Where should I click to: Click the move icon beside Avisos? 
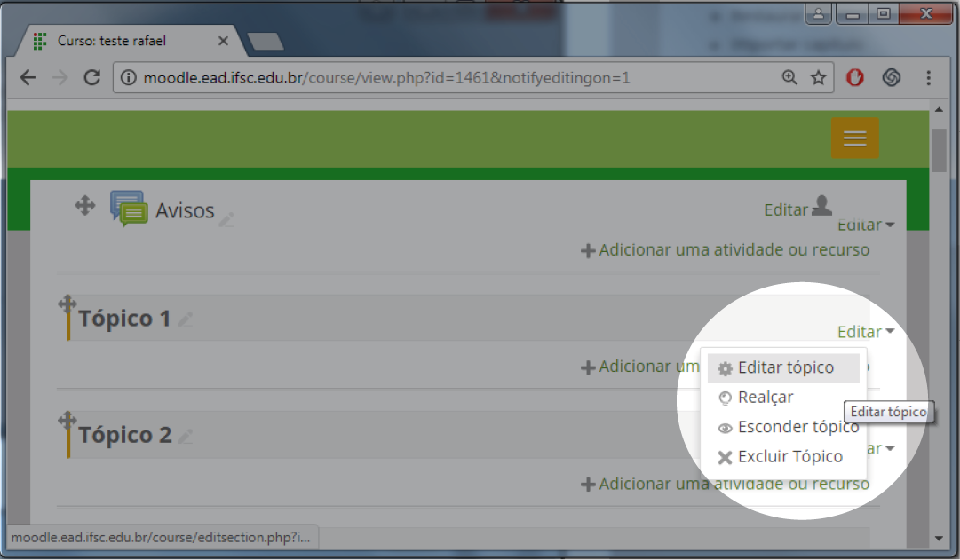(84, 206)
